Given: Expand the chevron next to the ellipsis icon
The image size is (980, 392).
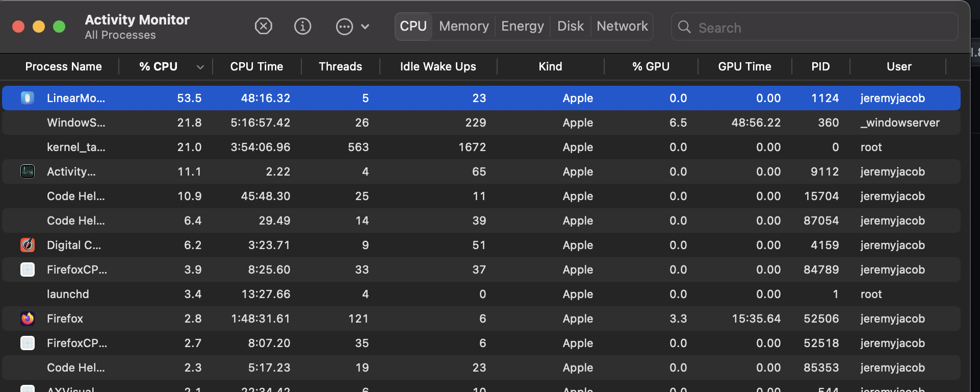Looking at the screenshot, I should [365, 27].
